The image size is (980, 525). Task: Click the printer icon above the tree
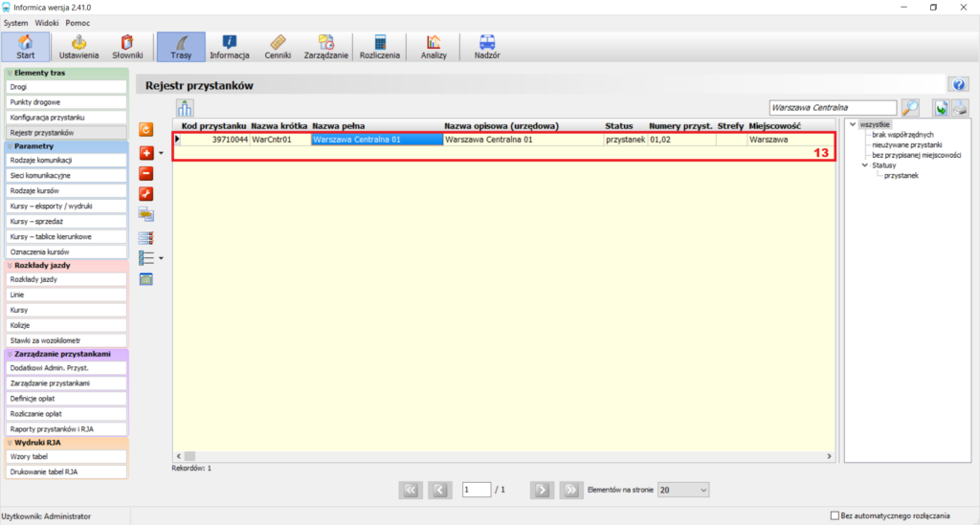click(x=961, y=107)
